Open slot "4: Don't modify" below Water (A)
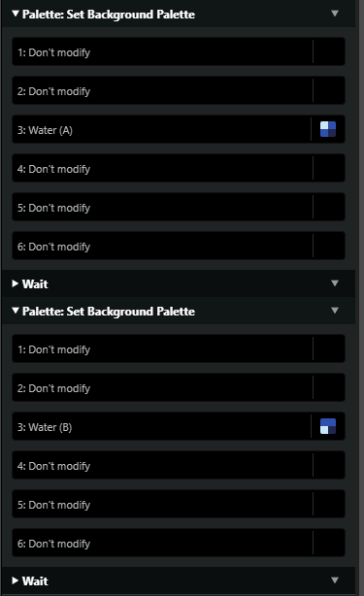364x596 pixels. tap(179, 168)
